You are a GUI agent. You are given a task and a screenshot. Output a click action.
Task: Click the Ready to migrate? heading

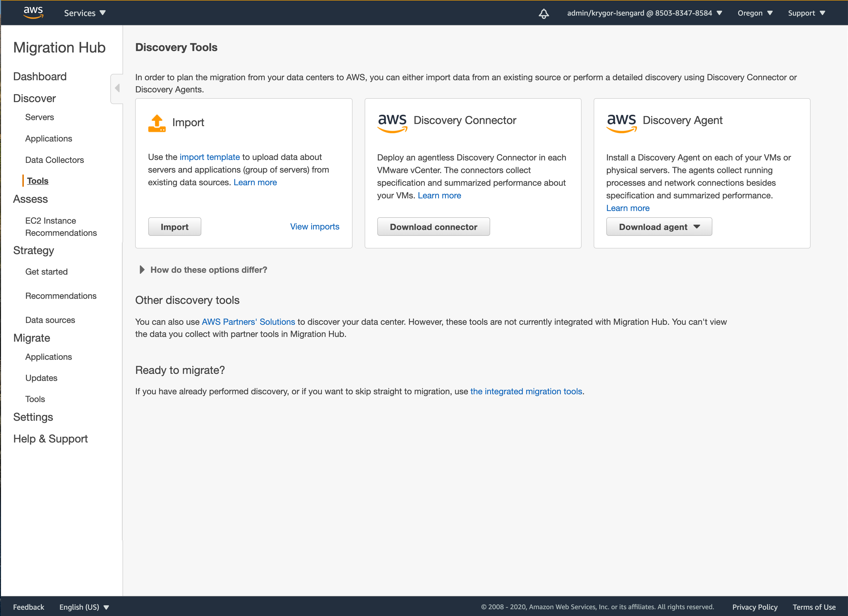point(180,370)
